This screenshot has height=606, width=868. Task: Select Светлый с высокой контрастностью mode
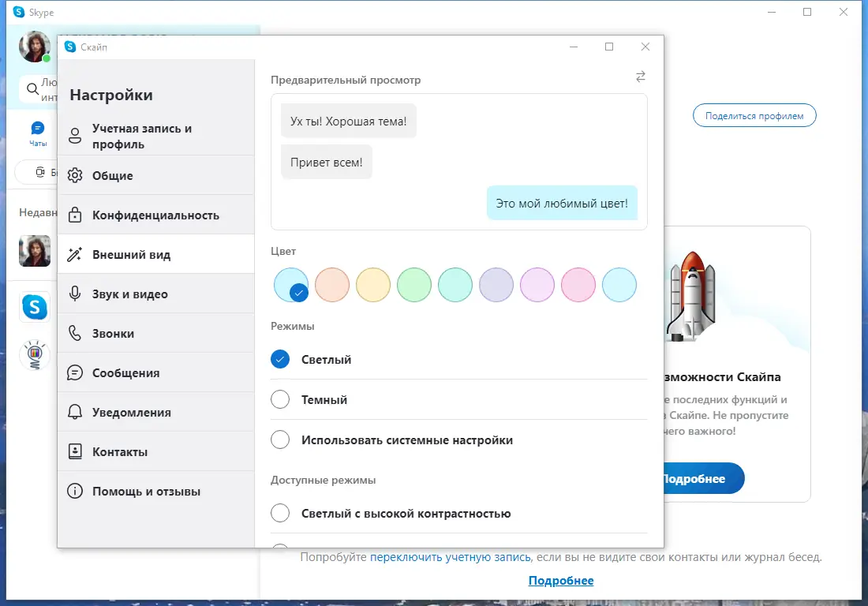[x=280, y=513]
